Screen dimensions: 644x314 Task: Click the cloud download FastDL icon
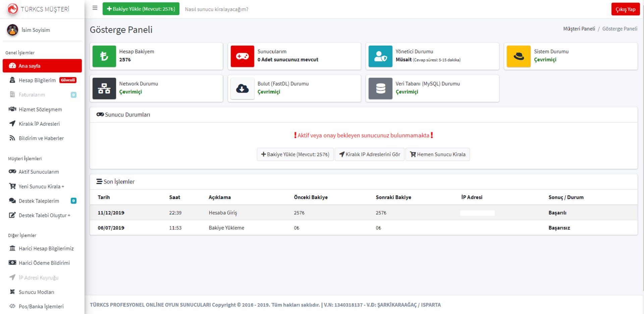[242, 88]
